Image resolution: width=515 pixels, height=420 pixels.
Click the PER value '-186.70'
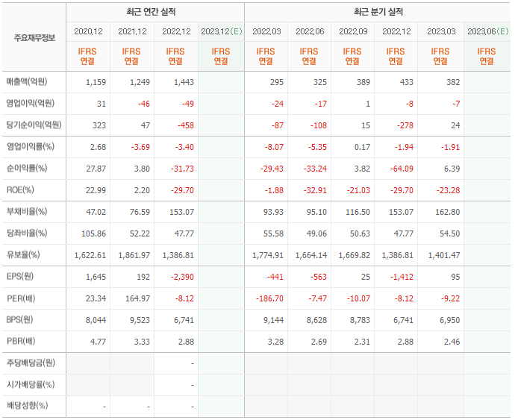point(269,299)
